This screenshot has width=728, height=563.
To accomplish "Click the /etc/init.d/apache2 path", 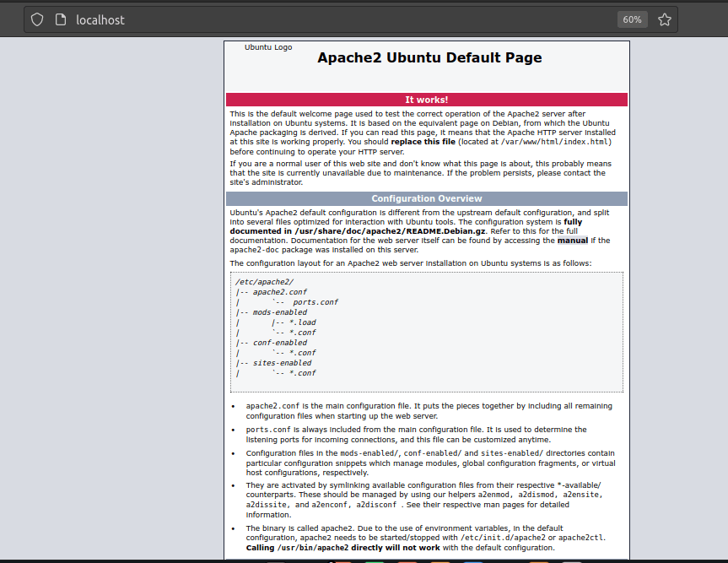I will 503,538.
